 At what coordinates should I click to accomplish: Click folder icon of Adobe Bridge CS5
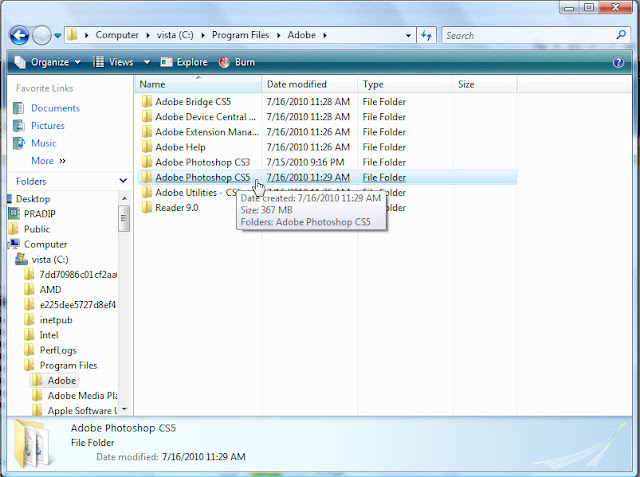click(147, 101)
